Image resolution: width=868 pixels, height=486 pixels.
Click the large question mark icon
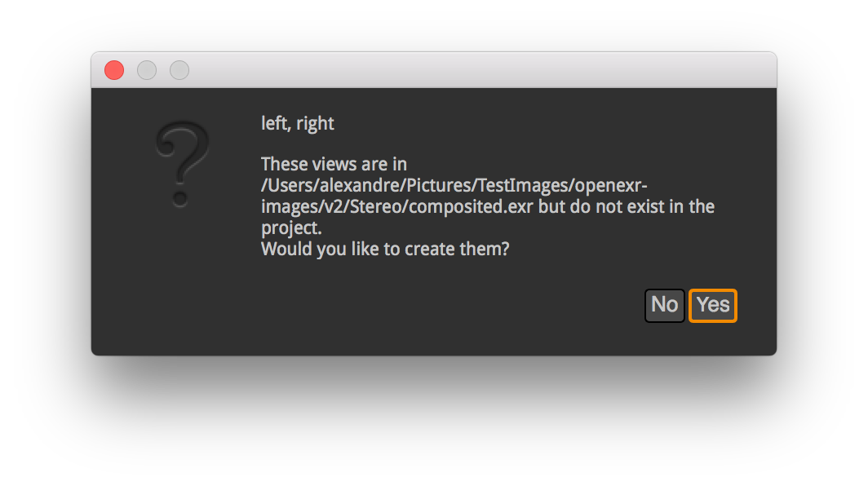click(181, 163)
